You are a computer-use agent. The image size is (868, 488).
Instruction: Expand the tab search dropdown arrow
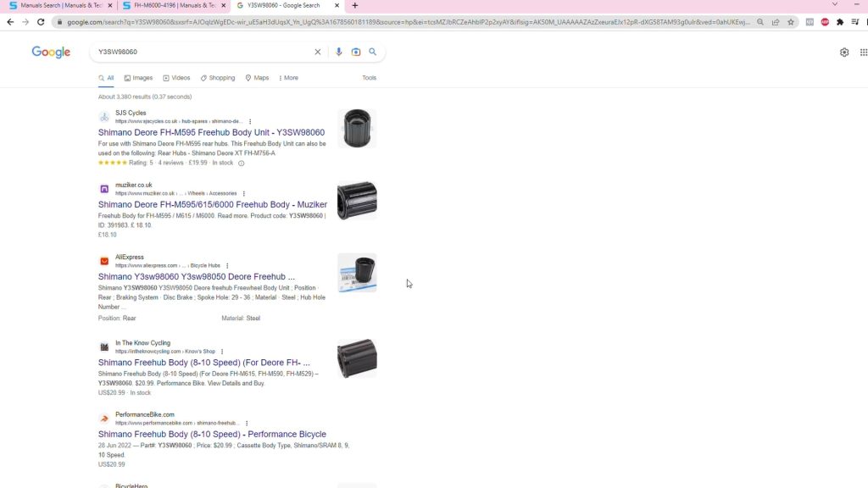click(x=835, y=4)
